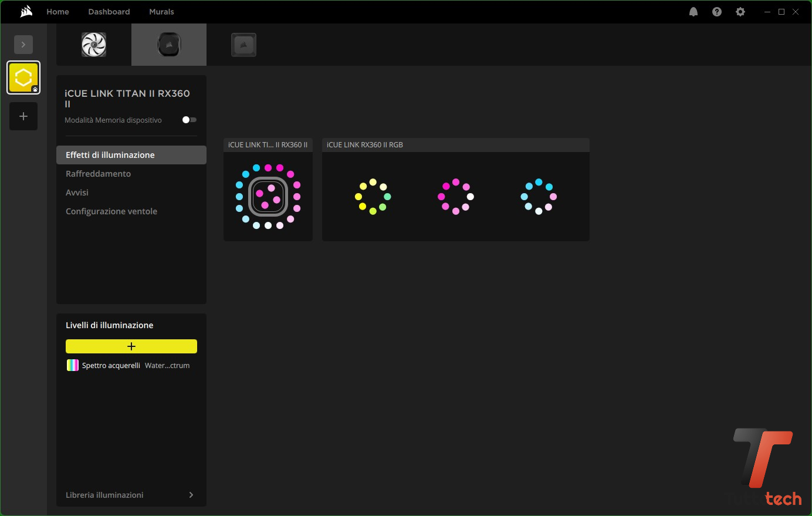Viewport: 812px width, 516px height.
Task: Select the pump center square LED zone
Action: coord(268,197)
